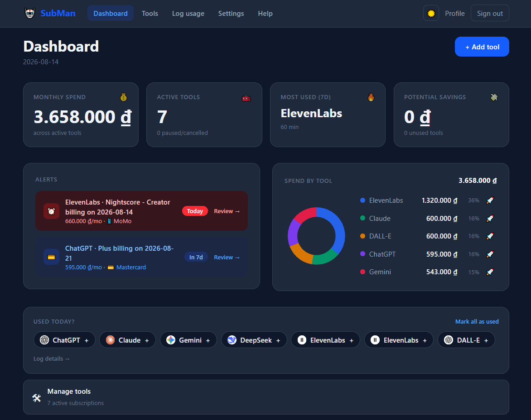
Task: Open the Dashboard tab
Action: coord(111,13)
